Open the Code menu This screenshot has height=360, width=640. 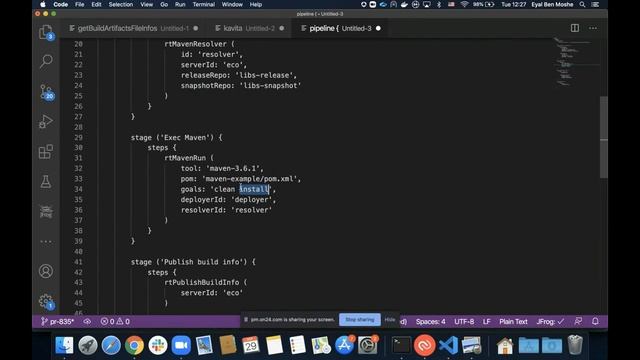[x=60, y=4]
